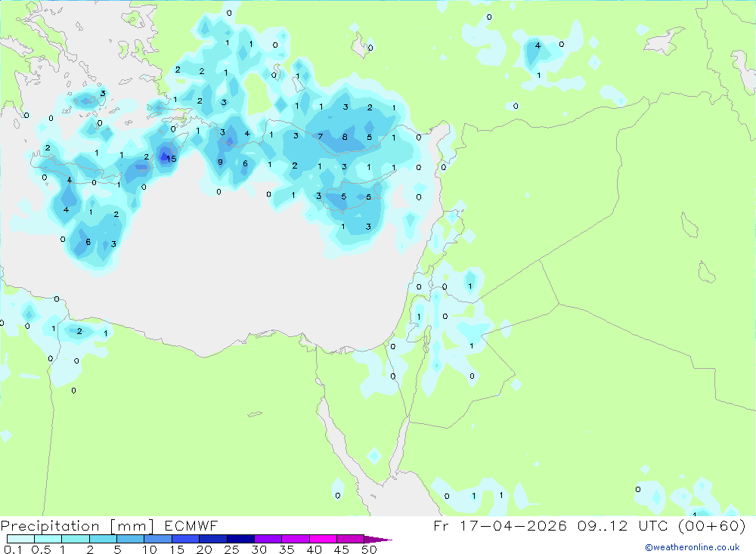Click the "0.5" legend scale label
The height and width of the screenshot is (554, 756).
[x=41, y=549]
